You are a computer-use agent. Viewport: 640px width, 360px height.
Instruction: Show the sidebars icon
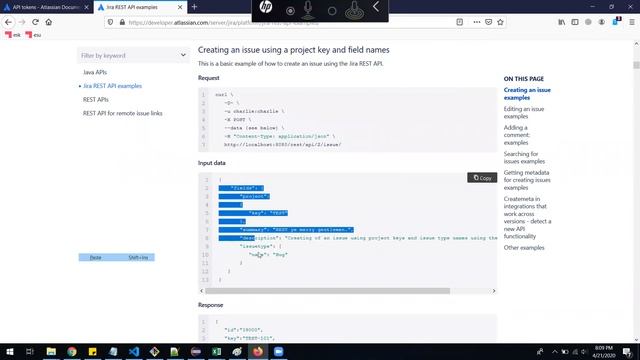575,22
